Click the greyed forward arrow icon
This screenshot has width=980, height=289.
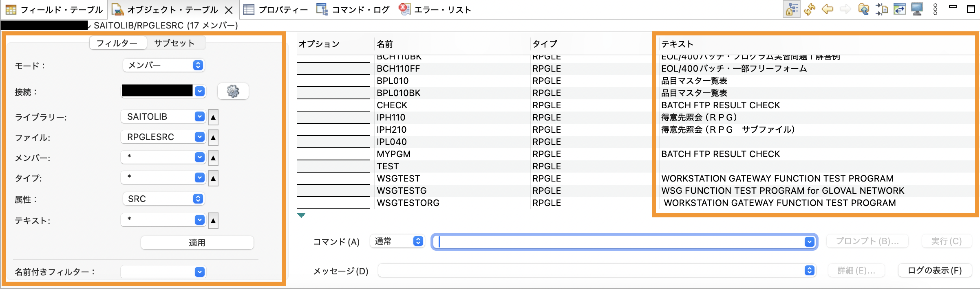pyautogui.click(x=845, y=9)
